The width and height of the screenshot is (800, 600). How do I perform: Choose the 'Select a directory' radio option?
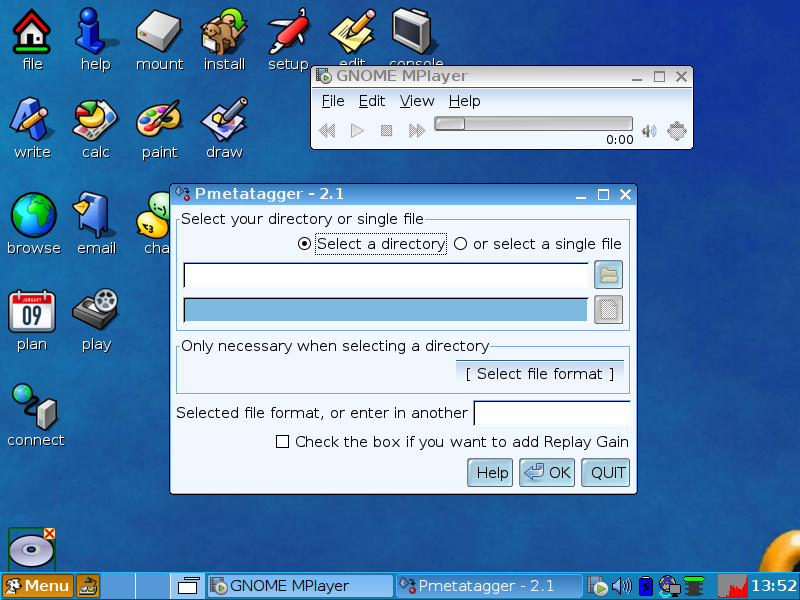coord(304,244)
